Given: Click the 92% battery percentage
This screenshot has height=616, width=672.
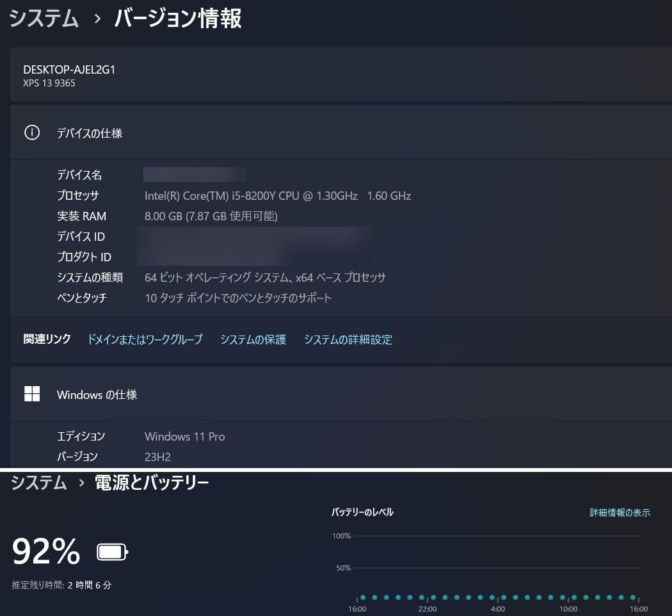Looking at the screenshot, I should (x=46, y=551).
